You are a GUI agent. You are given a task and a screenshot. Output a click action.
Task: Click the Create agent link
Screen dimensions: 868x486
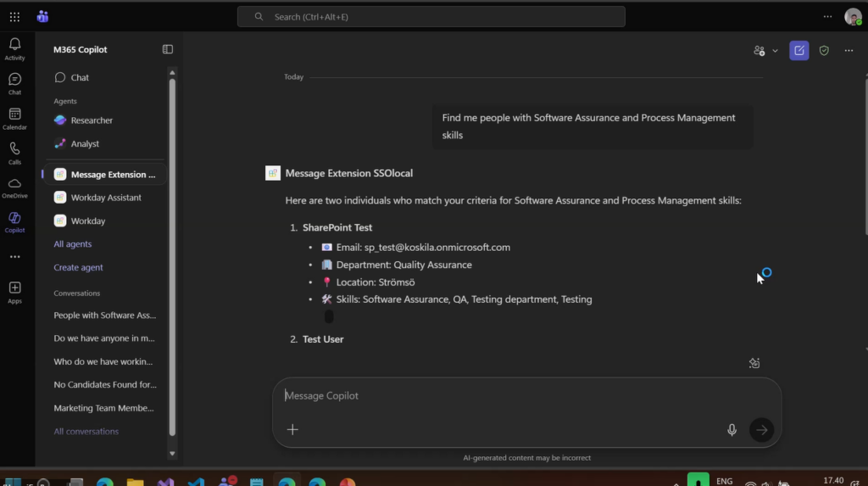79,267
